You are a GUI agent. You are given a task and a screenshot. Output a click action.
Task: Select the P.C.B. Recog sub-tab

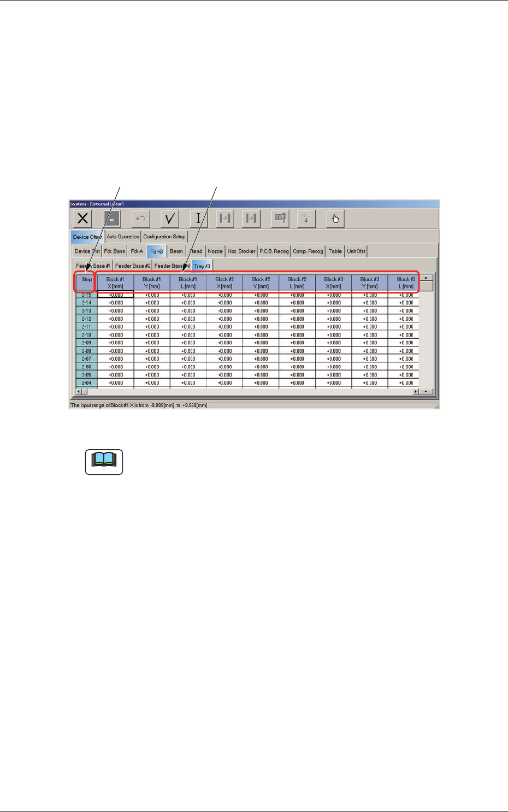pyautogui.click(x=274, y=251)
